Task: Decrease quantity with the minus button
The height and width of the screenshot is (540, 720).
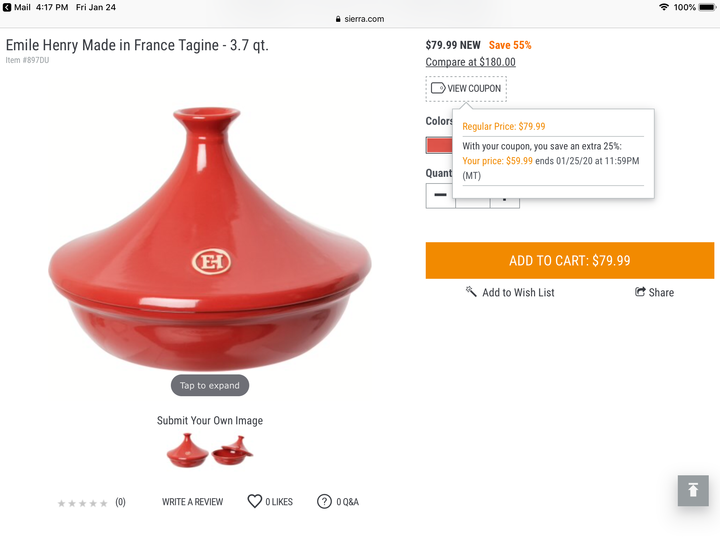Action: [440, 196]
